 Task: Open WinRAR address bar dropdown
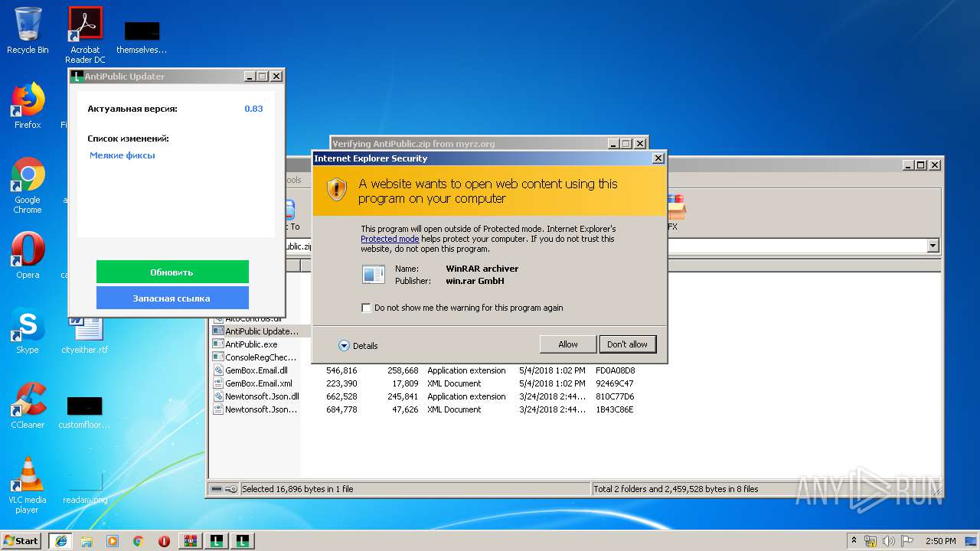point(933,246)
